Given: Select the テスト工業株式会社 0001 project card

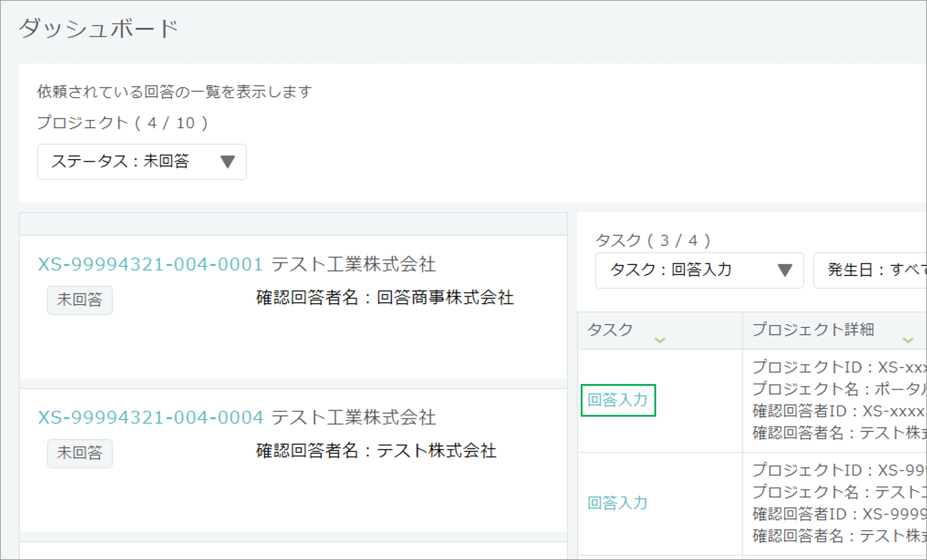Looking at the screenshot, I should click(x=294, y=339).
